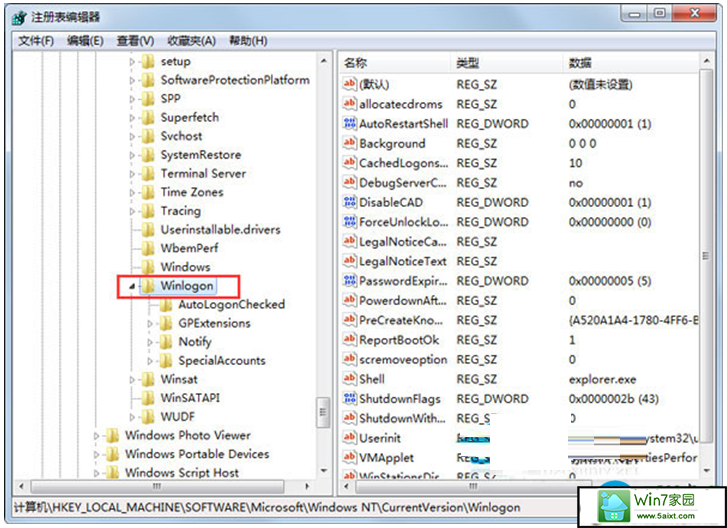
Task: Click the Userinit string value icon
Action: (350, 438)
